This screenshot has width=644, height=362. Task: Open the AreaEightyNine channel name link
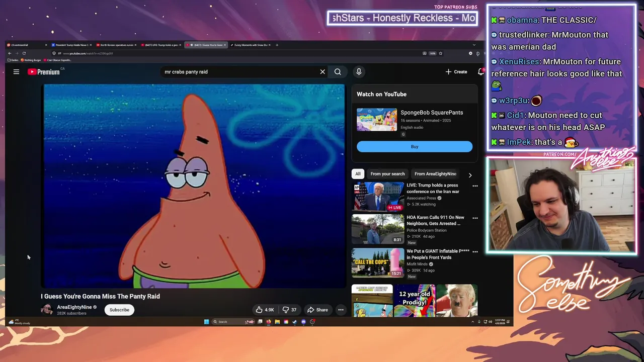click(x=74, y=307)
